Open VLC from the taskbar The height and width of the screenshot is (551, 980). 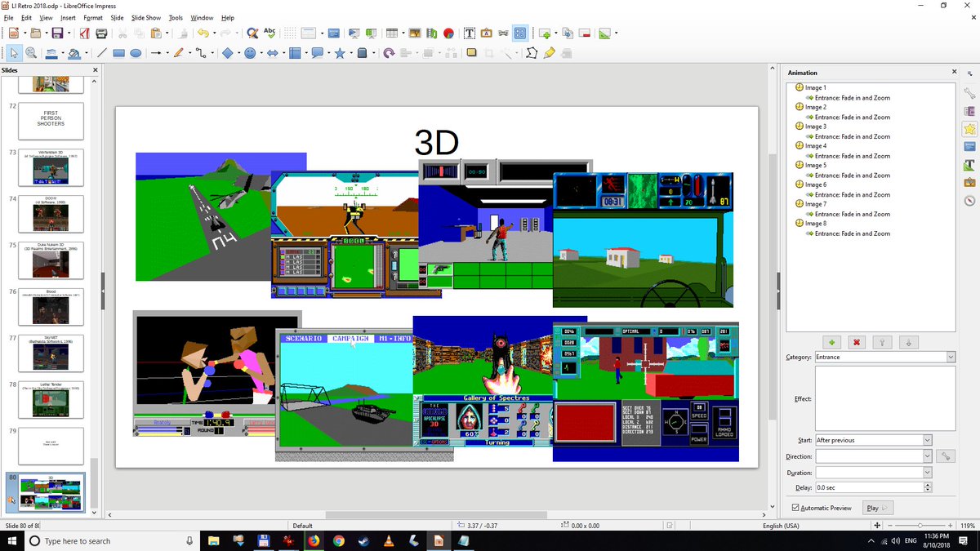[x=388, y=540]
